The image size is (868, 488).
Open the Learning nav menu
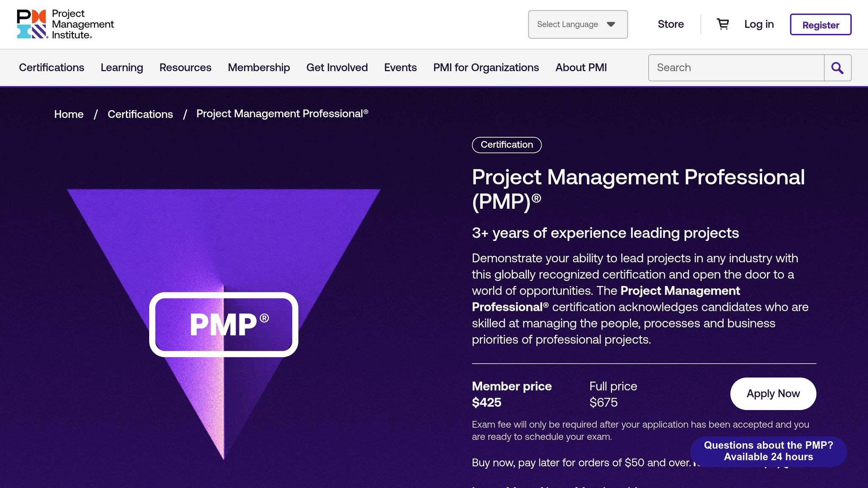pyautogui.click(x=122, y=67)
